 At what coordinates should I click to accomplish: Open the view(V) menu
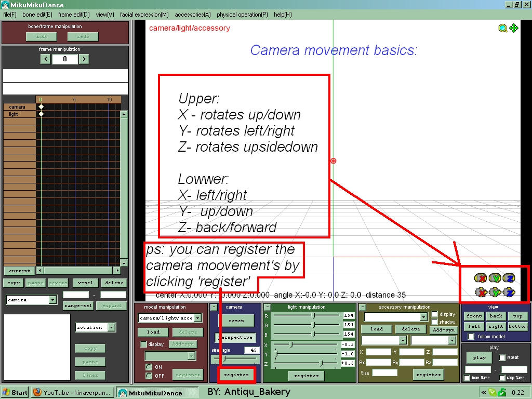105,15
